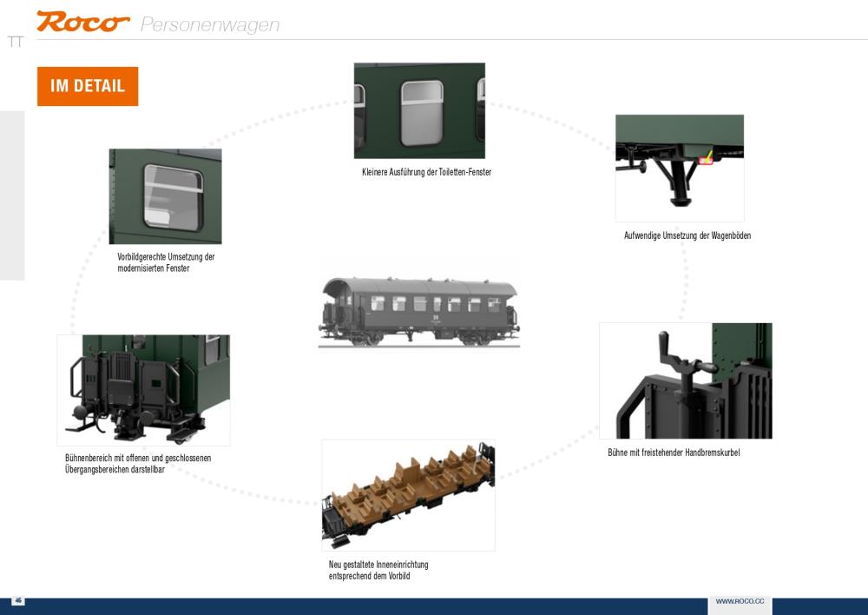Click the Roco logo

(83, 23)
